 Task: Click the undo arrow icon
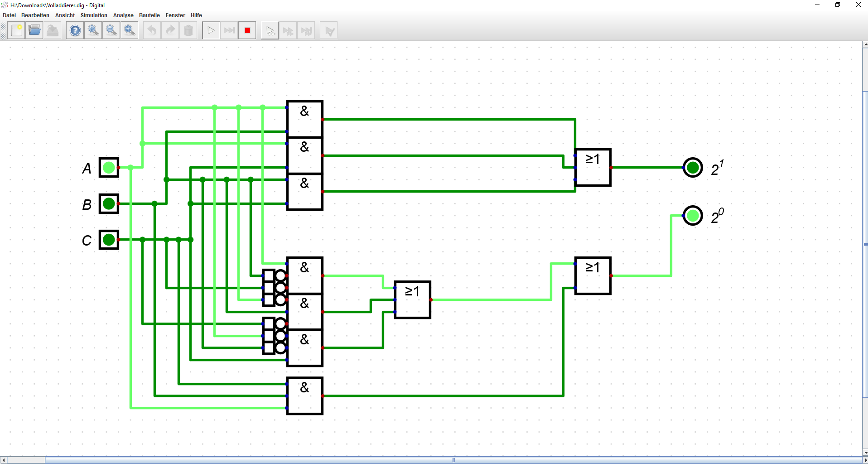click(152, 31)
